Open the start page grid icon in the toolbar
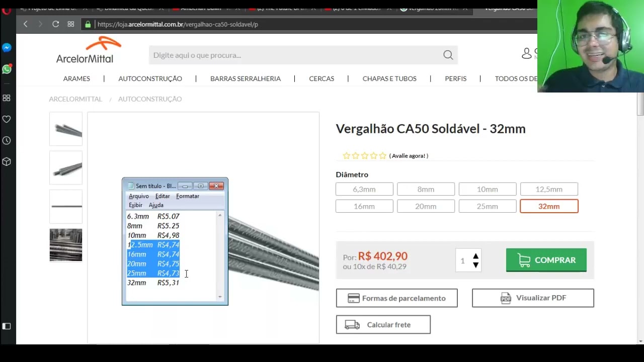The height and width of the screenshot is (362, 644). (71, 24)
